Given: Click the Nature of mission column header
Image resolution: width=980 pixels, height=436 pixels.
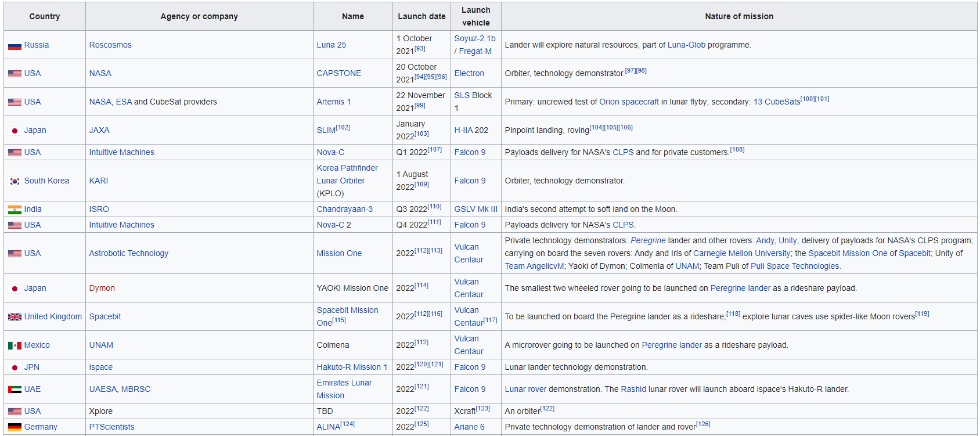Looking at the screenshot, I should click(x=739, y=16).
